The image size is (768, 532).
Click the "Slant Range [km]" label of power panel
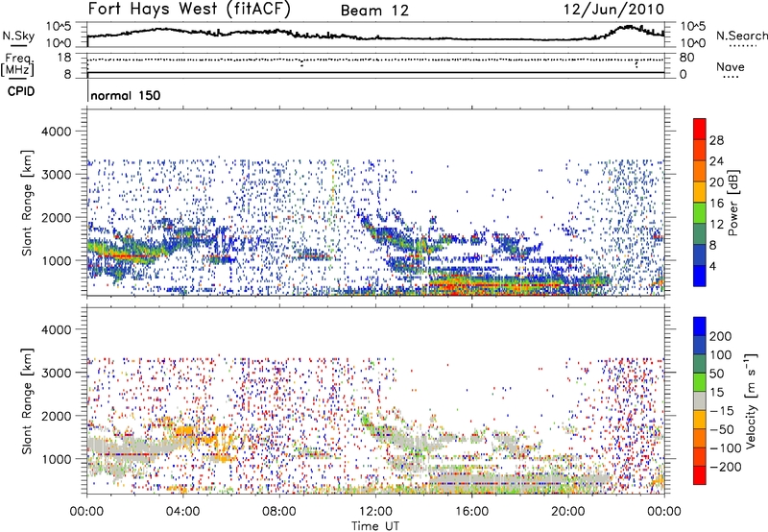(x=27, y=203)
